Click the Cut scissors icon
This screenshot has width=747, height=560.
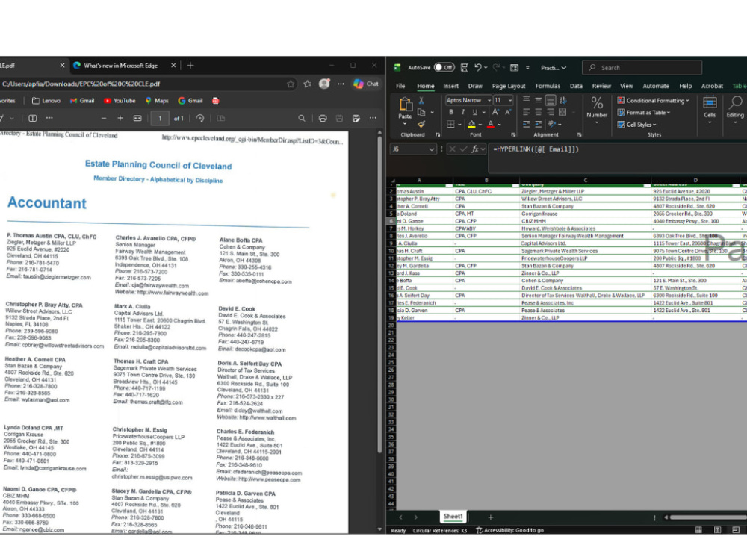tap(421, 101)
